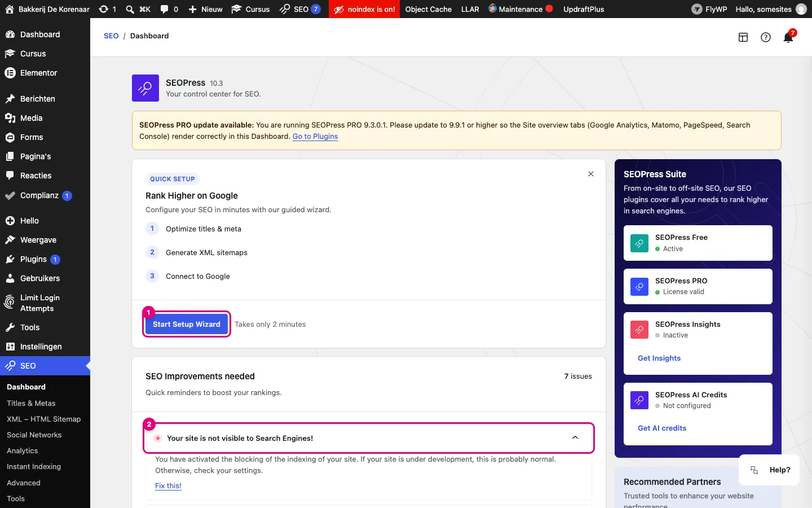The width and height of the screenshot is (812, 508).
Task: Follow the Go to Plugins link
Action: click(315, 136)
